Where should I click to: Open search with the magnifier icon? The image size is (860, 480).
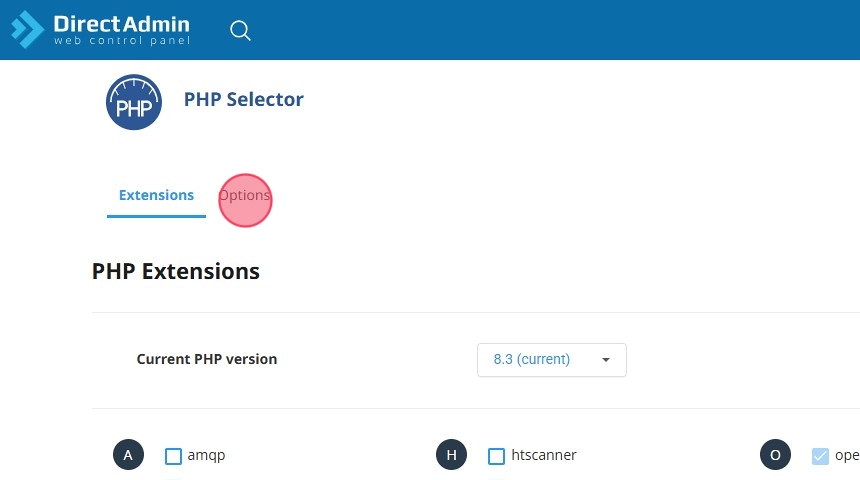(x=240, y=30)
